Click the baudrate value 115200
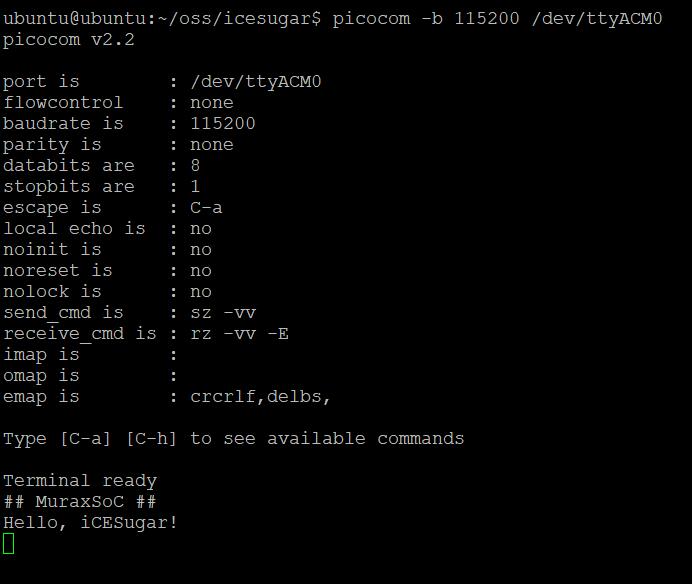692x584 pixels. tap(223, 123)
